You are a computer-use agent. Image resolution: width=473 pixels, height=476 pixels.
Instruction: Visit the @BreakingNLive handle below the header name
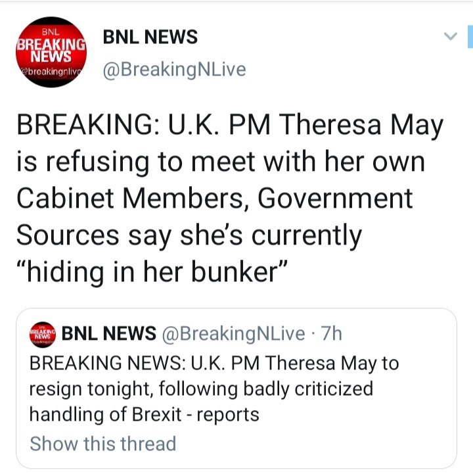(x=174, y=69)
